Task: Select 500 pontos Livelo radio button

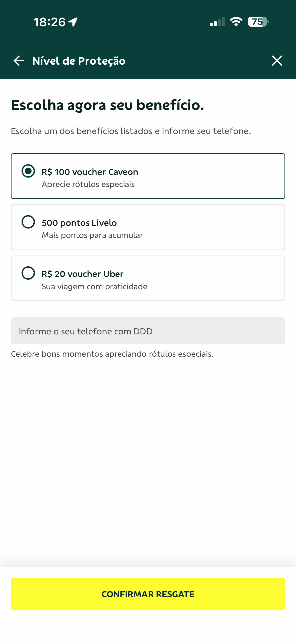Action: click(28, 222)
